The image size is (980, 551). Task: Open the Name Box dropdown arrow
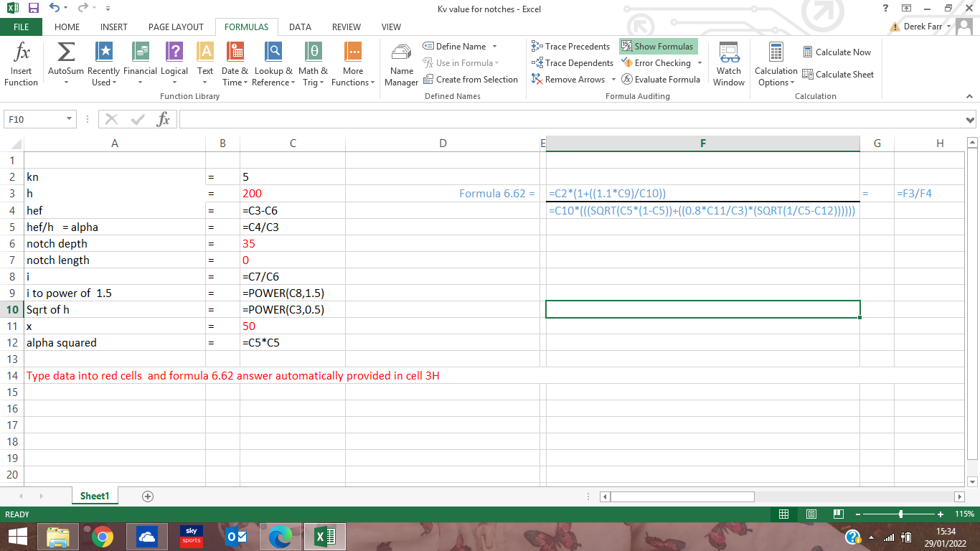tap(69, 120)
